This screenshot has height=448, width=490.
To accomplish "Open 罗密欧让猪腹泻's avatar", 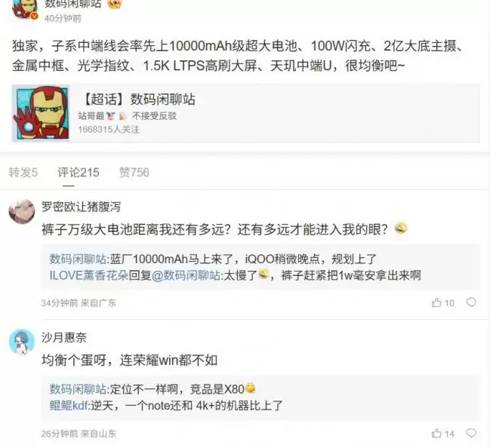I will tap(22, 211).
